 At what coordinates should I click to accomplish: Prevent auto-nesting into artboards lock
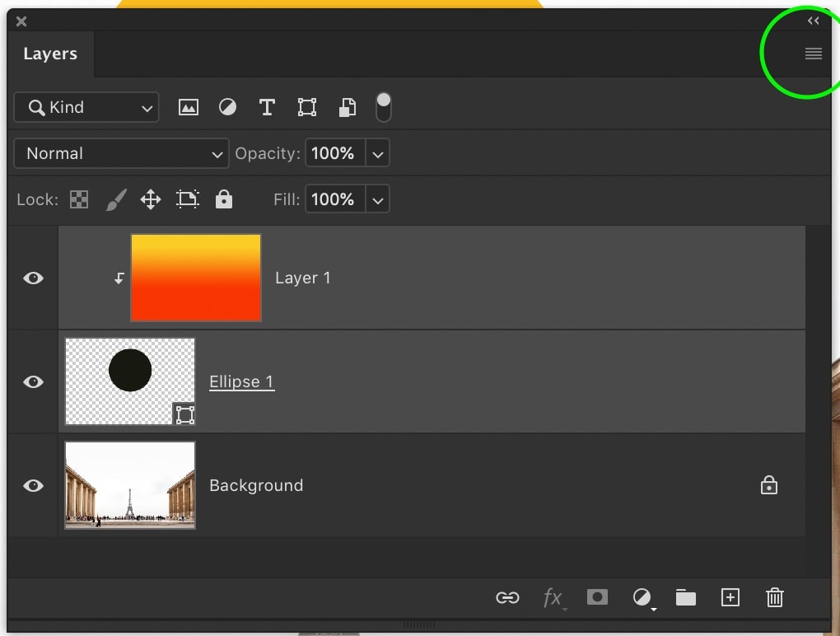(x=188, y=199)
